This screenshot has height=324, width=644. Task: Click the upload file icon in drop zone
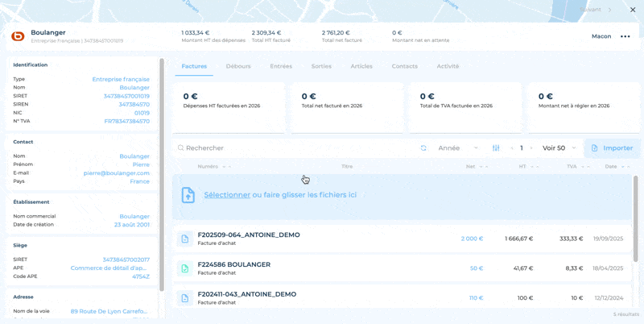click(x=188, y=195)
